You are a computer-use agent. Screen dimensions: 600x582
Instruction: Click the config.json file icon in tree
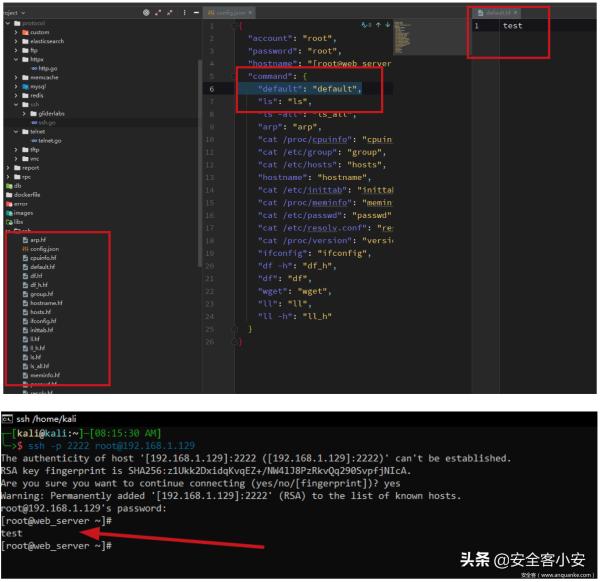click(26, 249)
